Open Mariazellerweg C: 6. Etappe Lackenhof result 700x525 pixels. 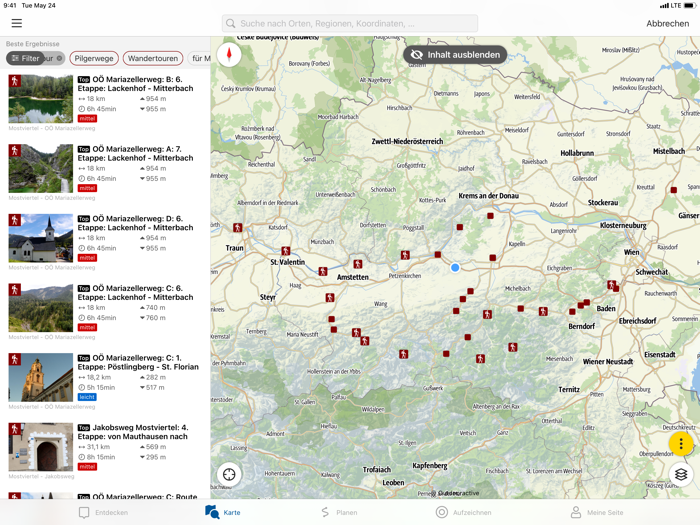pos(105,312)
